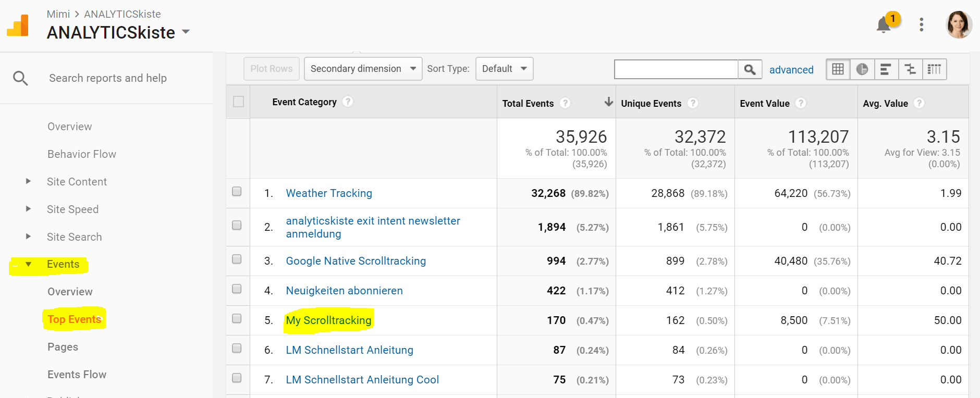Tick the My Scrolltracking row checkbox
The image size is (980, 398).
point(237,319)
